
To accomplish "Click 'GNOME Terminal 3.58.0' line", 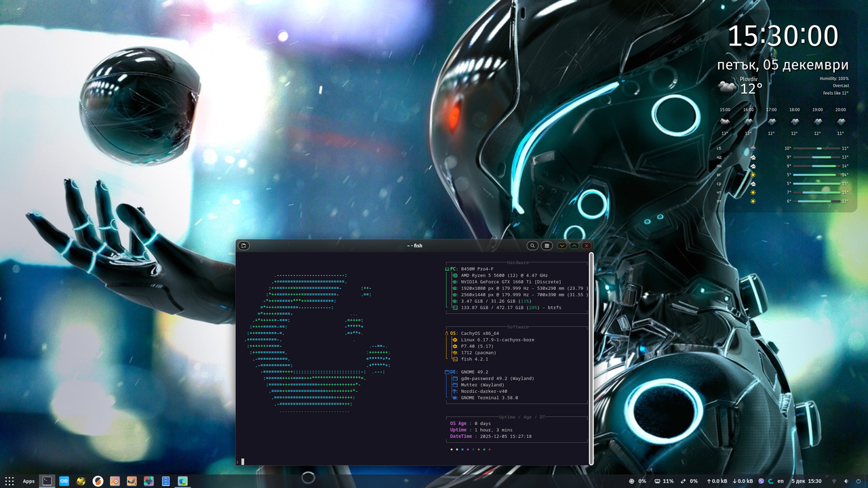I will coord(489,398).
